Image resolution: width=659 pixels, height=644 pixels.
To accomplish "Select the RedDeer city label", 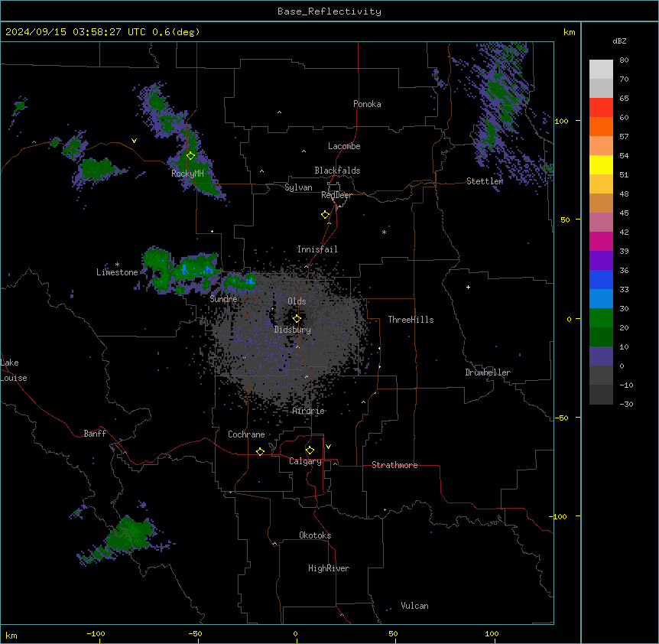I will point(337,195).
